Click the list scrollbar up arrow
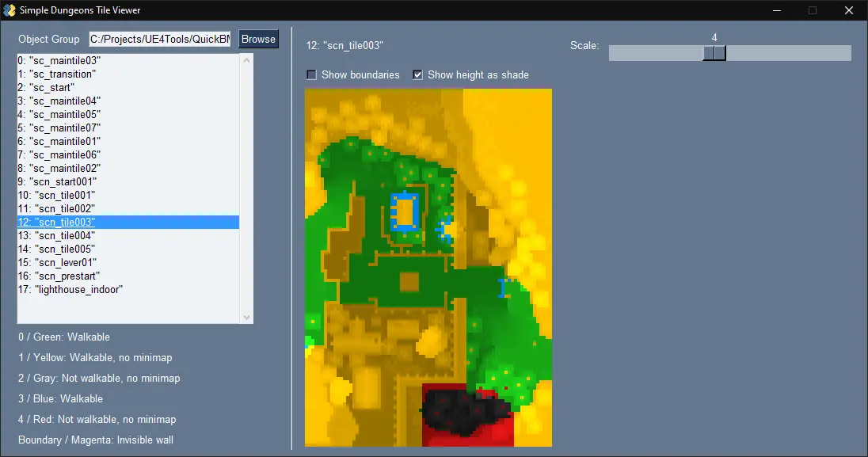 247,60
